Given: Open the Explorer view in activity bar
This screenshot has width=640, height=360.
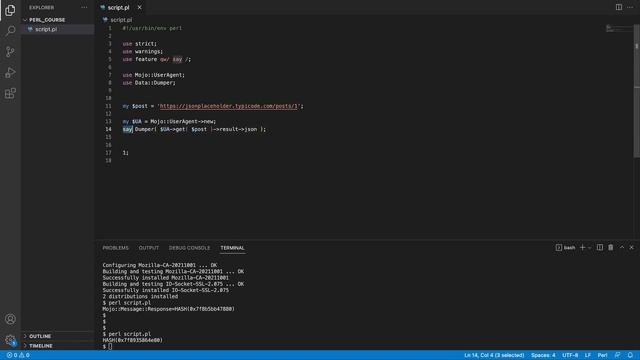Looking at the screenshot, I should coord(10,10).
